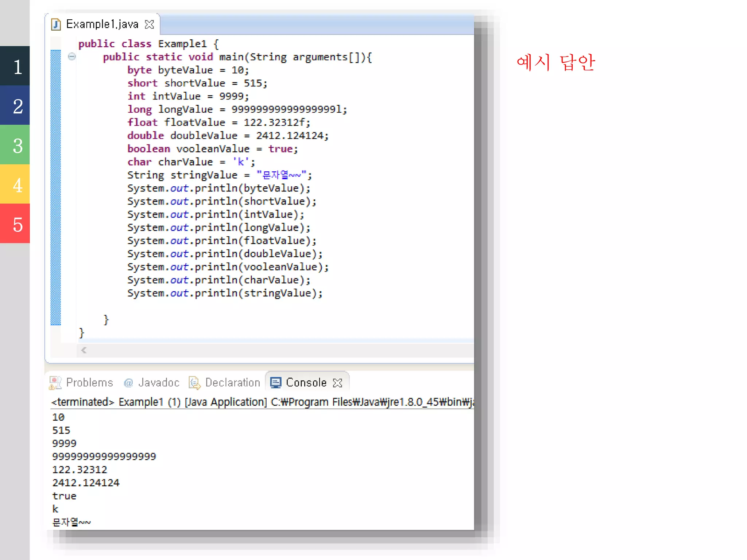Click the line 'byte byteValue = 10;'
Viewport: 747px width, 560px height.
(x=188, y=70)
